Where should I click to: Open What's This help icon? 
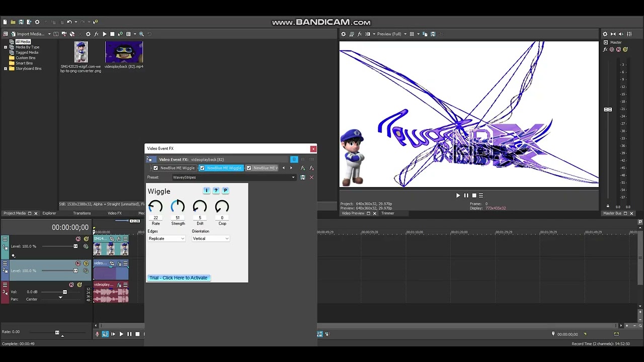coord(95,22)
